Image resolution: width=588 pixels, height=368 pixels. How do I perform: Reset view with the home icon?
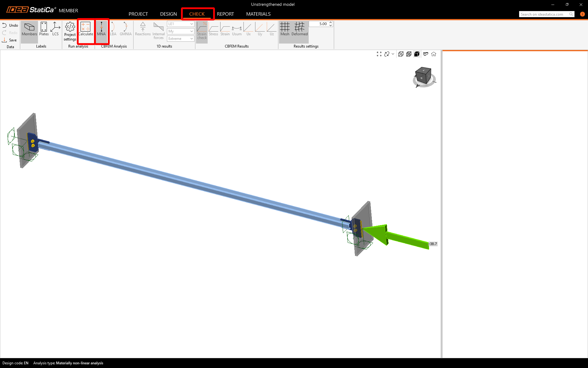tap(434, 54)
